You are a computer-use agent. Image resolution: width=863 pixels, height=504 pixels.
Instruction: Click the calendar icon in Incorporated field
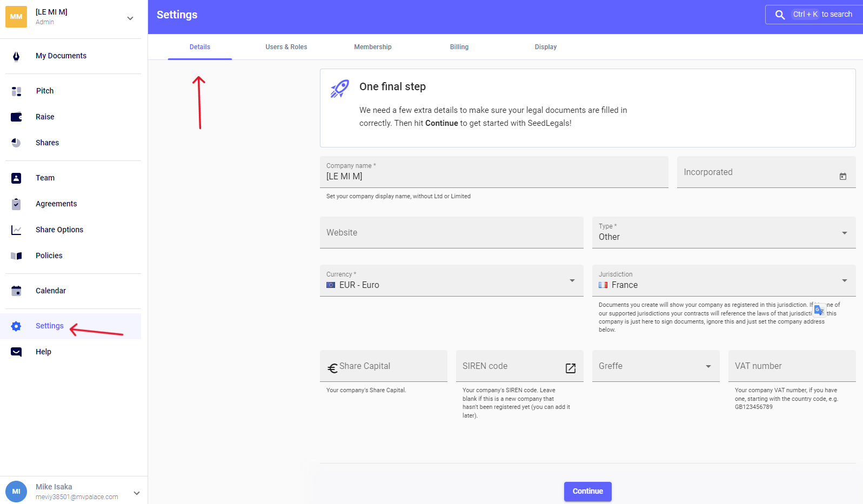click(842, 177)
